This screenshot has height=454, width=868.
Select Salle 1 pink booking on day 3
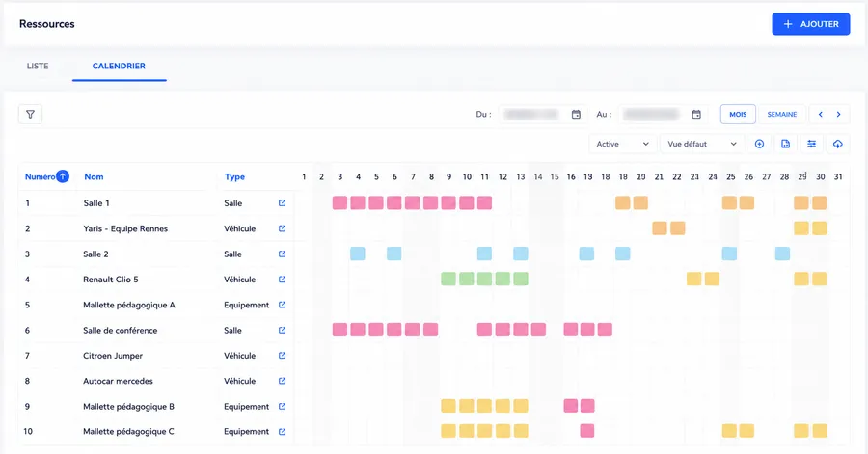pos(339,203)
